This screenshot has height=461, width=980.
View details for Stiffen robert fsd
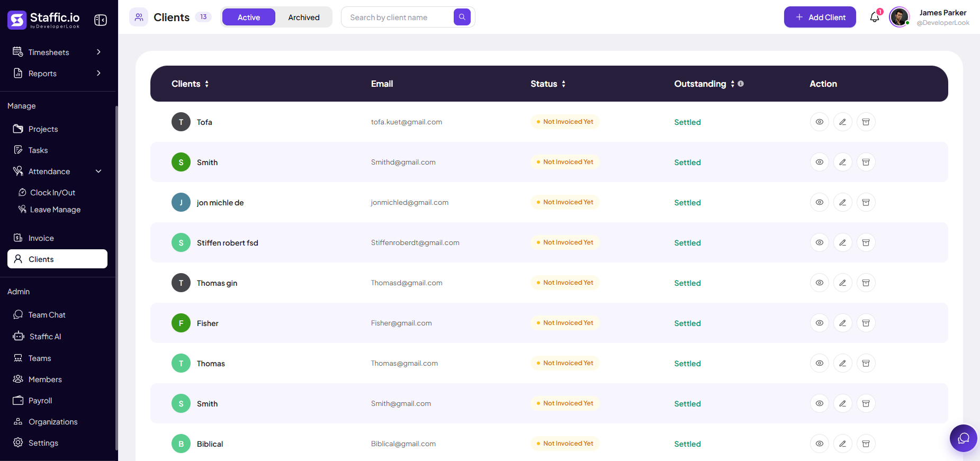click(820, 242)
